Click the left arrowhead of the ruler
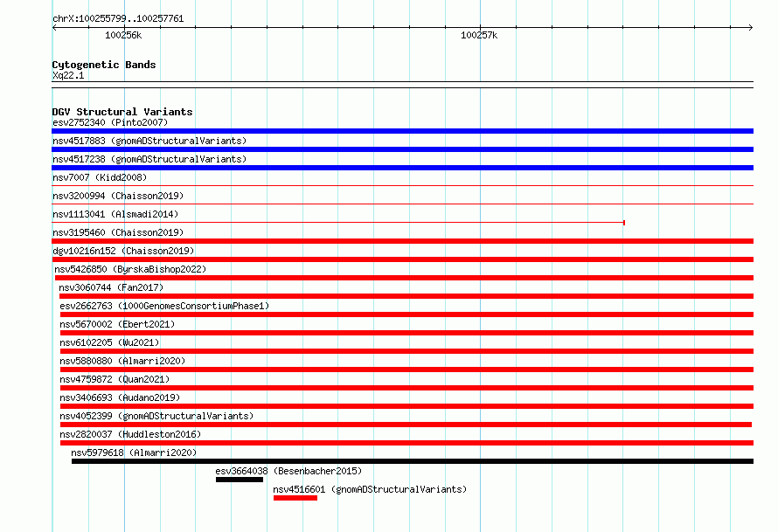This screenshot has width=778, height=532. 54,27
